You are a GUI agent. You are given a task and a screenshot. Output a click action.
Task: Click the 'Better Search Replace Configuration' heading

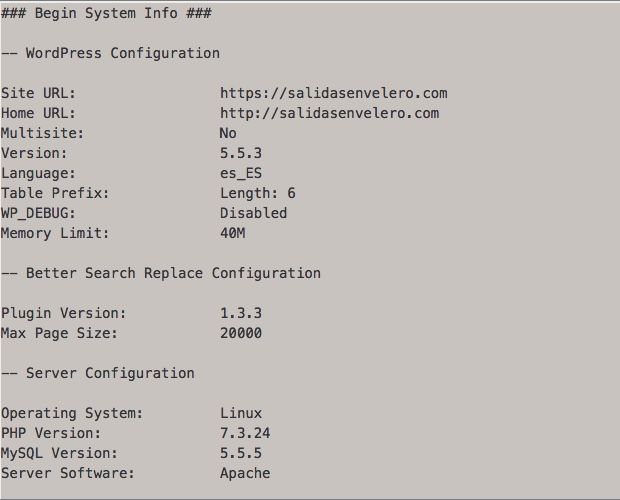[161, 273]
